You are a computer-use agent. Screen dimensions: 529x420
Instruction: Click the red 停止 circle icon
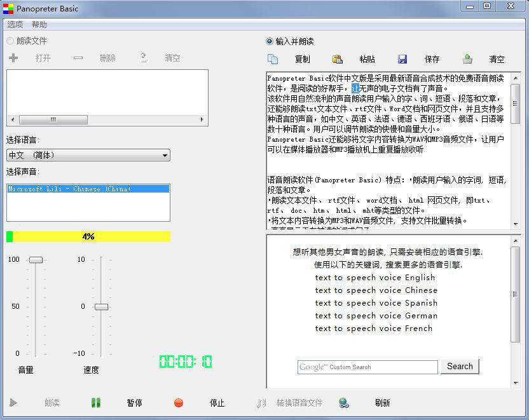pos(179,402)
